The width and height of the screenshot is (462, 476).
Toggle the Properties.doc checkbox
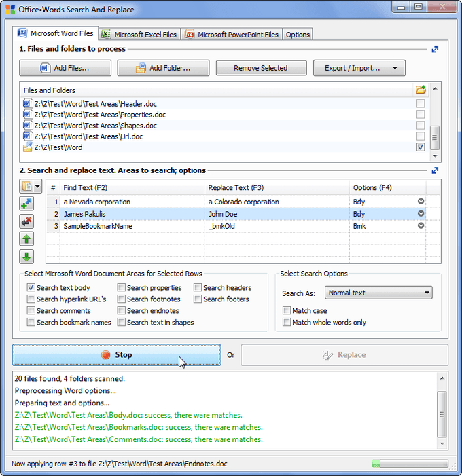point(421,115)
